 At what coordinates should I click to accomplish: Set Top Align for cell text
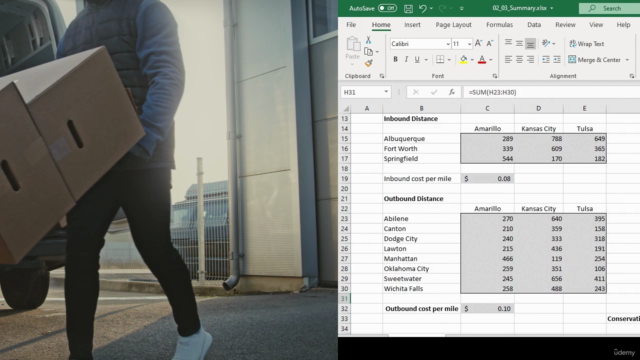508,43
